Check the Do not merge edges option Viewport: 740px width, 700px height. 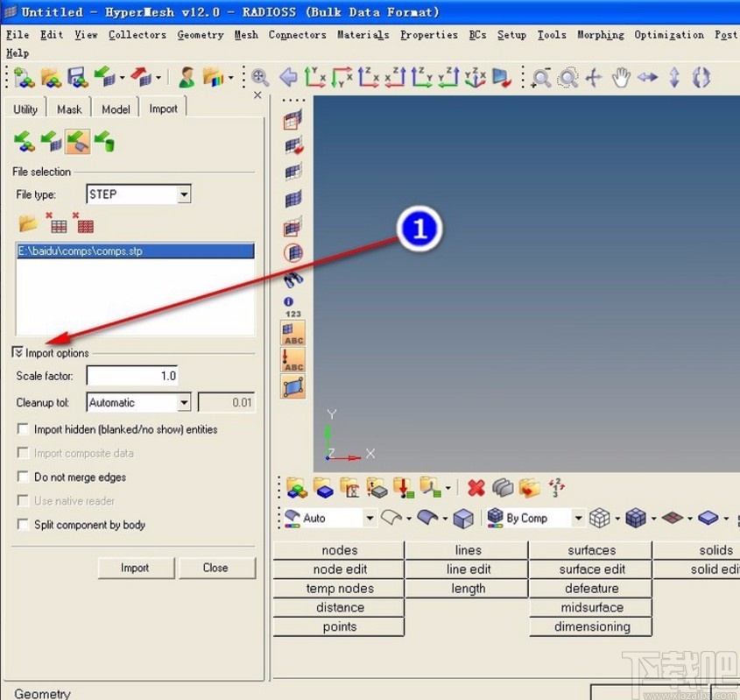pos(23,477)
